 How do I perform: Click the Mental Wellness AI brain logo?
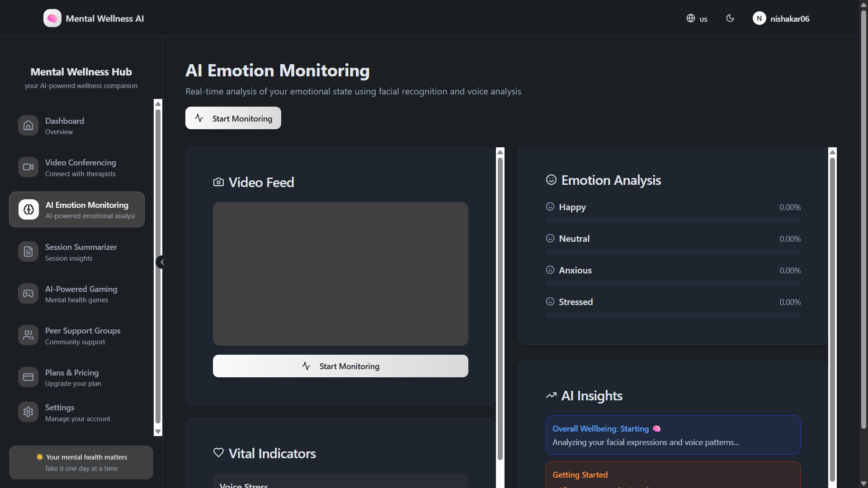pos(52,19)
